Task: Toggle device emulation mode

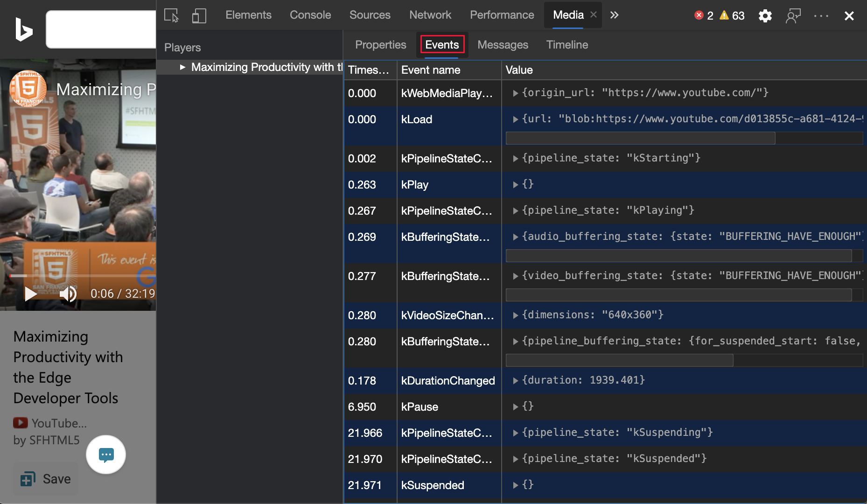Action: coord(199,15)
